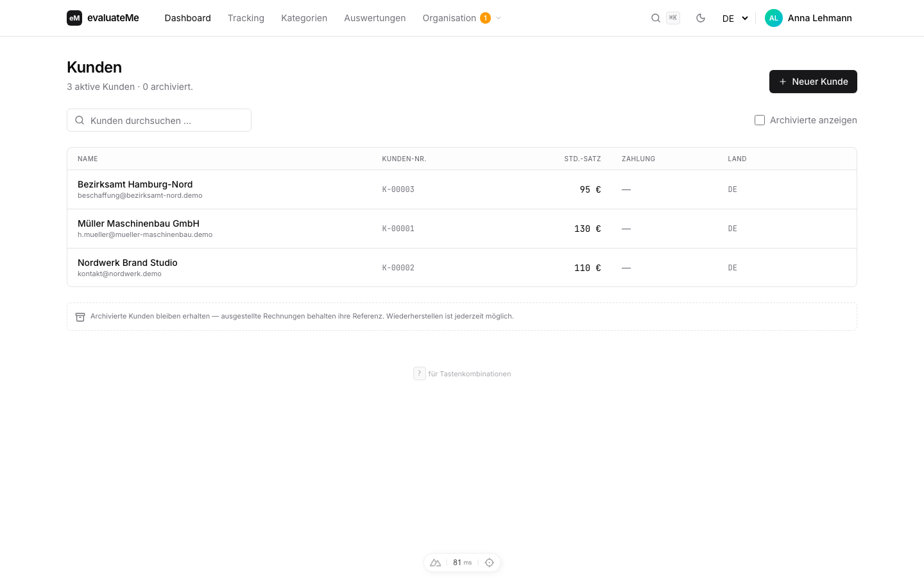
Task: Enable the Archivierte anzeigen checkbox
Action: tap(760, 120)
